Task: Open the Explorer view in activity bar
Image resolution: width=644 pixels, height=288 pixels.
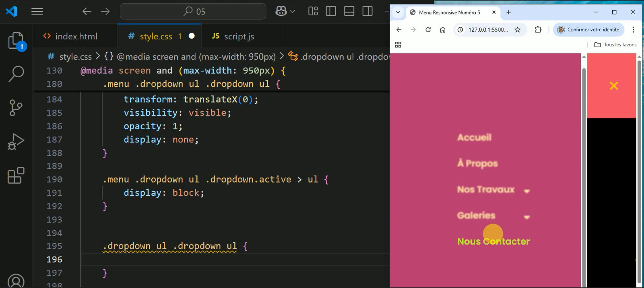Action: coord(16,41)
